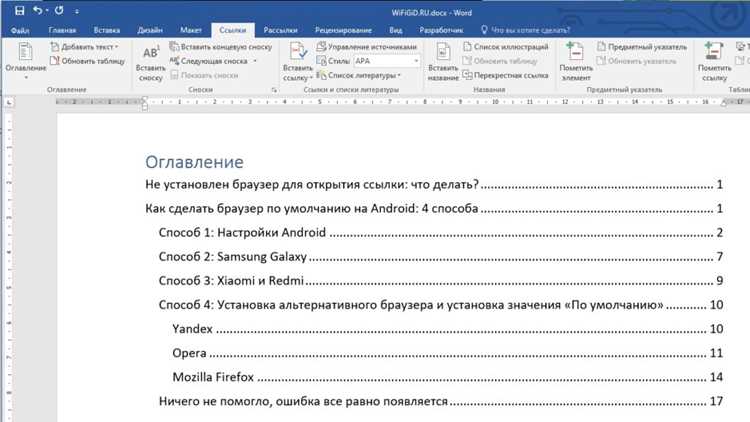Click Вставить концевую сноску
The width and height of the screenshot is (750, 422).
[221, 47]
